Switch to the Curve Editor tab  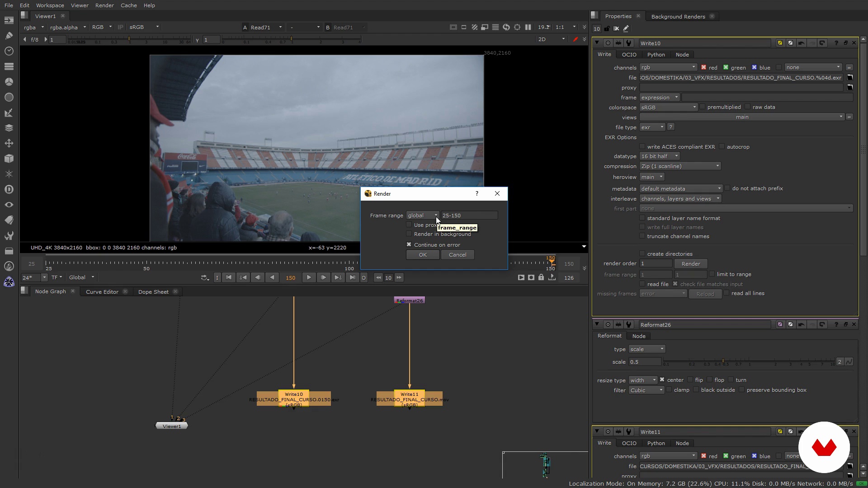(x=102, y=292)
